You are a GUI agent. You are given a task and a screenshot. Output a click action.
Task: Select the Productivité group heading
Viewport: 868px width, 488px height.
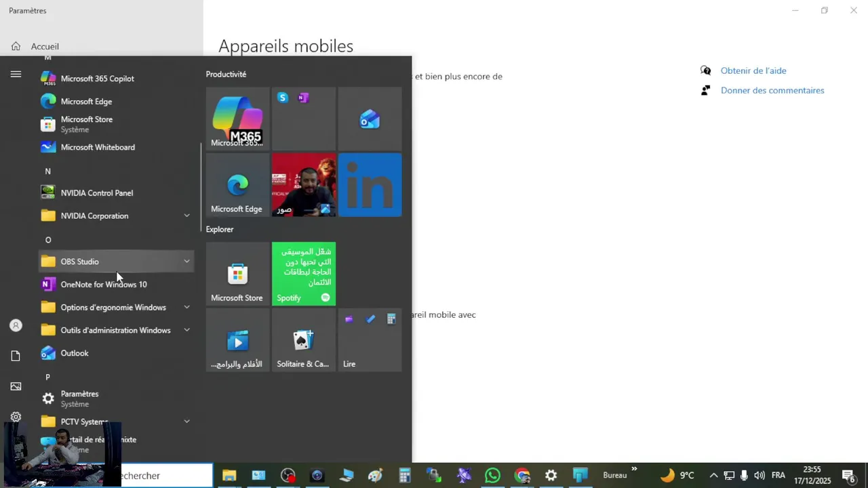(x=226, y=75)
